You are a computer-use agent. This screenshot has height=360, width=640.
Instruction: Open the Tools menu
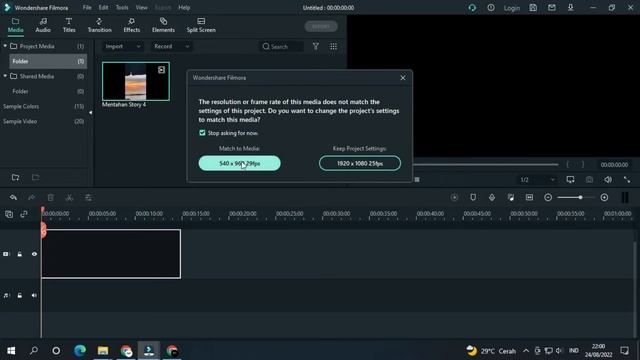122,7
